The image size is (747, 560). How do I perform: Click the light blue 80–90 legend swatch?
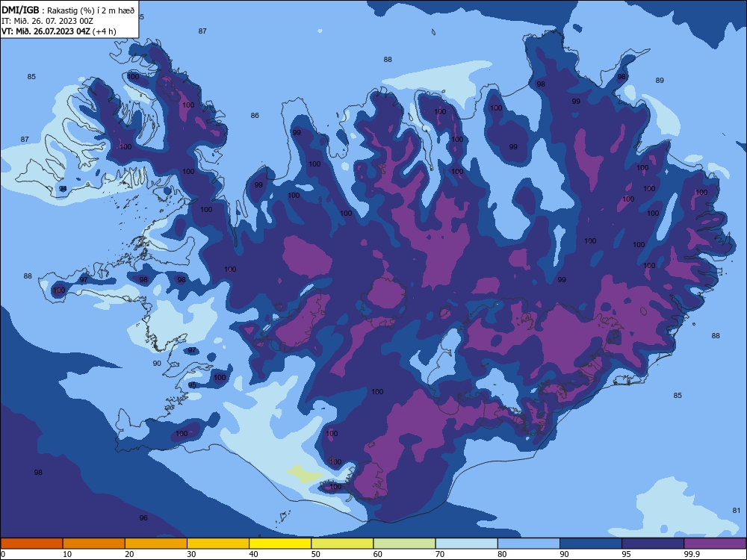pos(529,544)
